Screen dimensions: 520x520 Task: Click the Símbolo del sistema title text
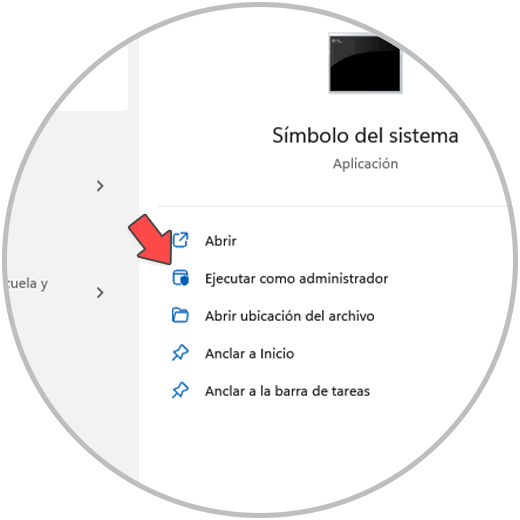tap(365, 136)
